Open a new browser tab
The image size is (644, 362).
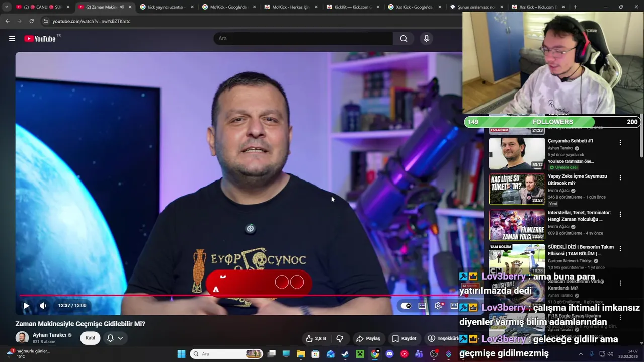pyautogui.click(x=575, y=7)
